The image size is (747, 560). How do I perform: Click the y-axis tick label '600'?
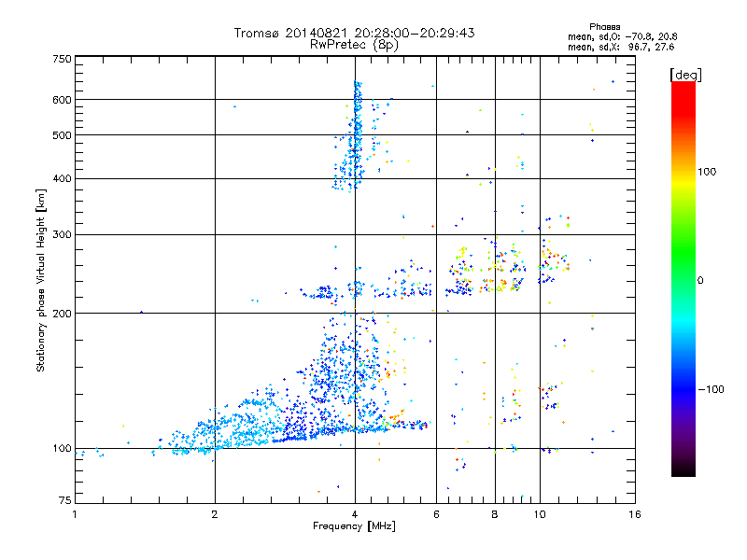pyautogui.click(x=63, y=100)
